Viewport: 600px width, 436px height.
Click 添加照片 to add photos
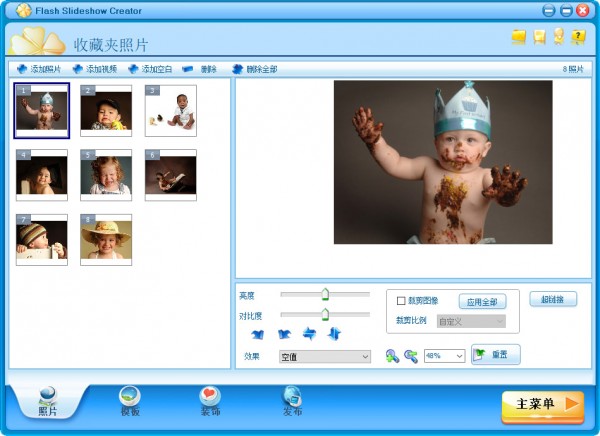coord(38,70)
